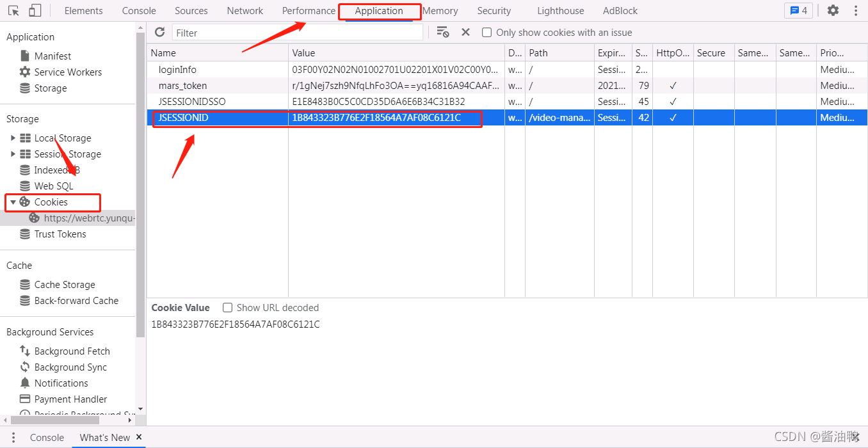Select Web SQL in sidebar
Image resolution: width=868 pixels, height=448 pixels.
pyautogui.click(x=54, y=186)
